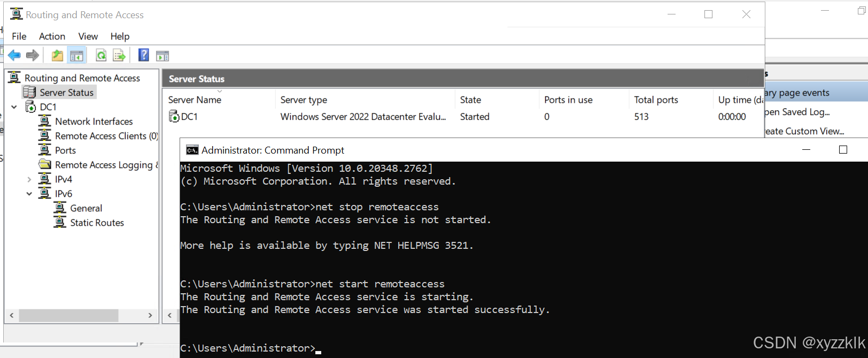Select the Static Routes tree item
This screenshot has height=358, width=868.
tap(97, 222)
